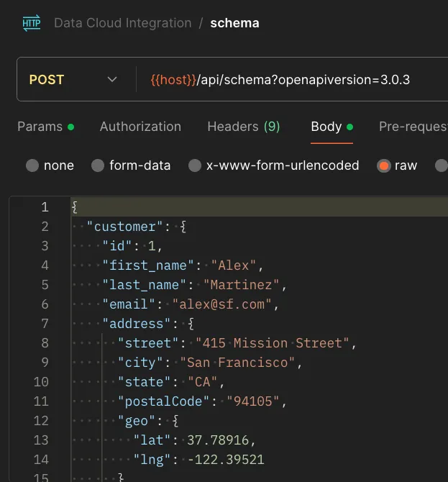Switch to the Authorization tab

point(140,127)
